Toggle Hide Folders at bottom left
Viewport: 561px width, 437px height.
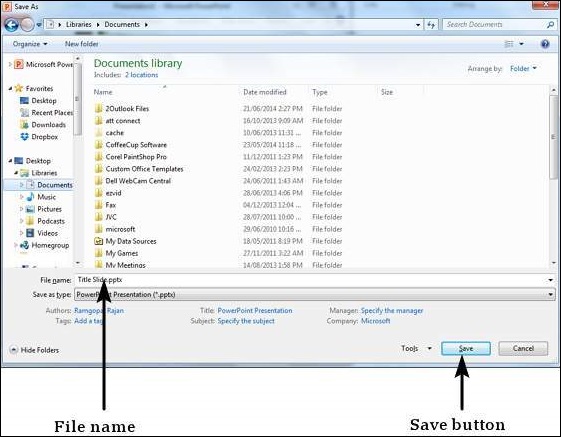34,350
